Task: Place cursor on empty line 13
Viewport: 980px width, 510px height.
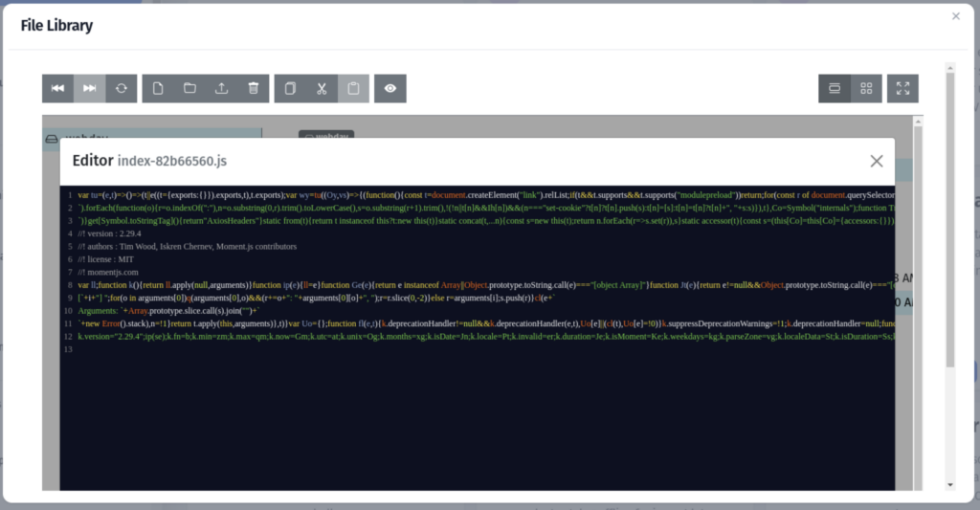Action: click(486, 349)
